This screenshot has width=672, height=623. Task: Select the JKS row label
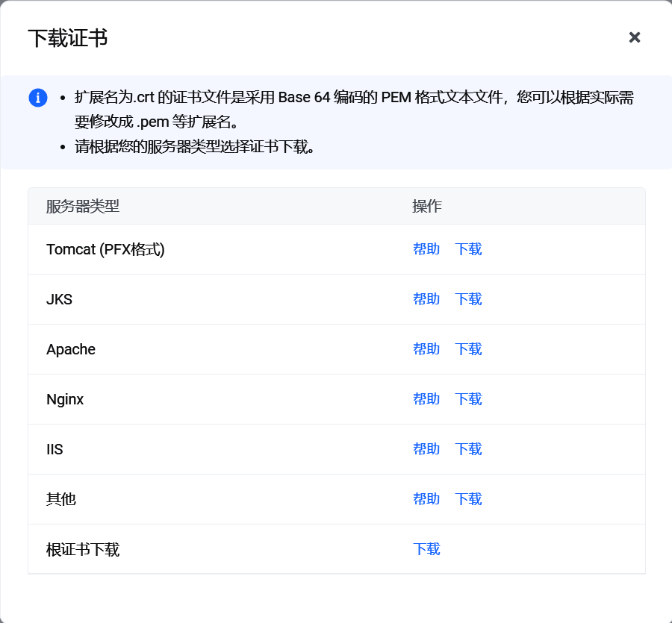(59, 299)
